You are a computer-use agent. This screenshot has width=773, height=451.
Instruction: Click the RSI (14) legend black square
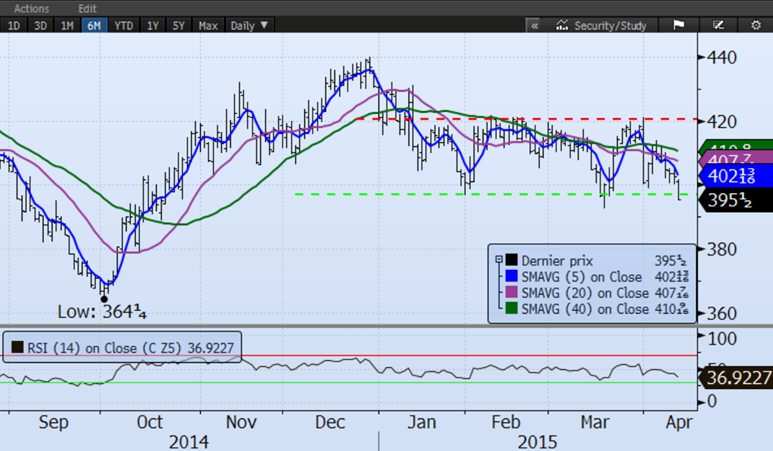(x=17, y=348)
